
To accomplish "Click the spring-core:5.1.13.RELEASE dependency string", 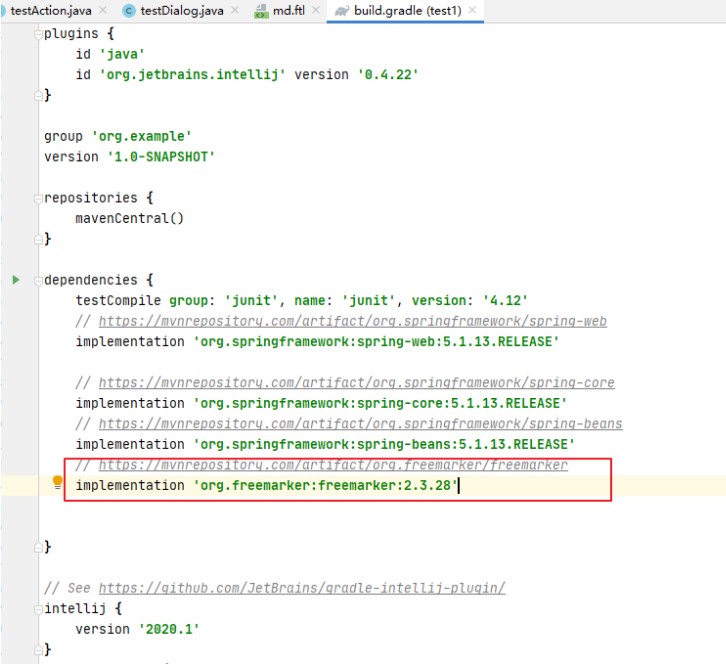I will point(380,403).
